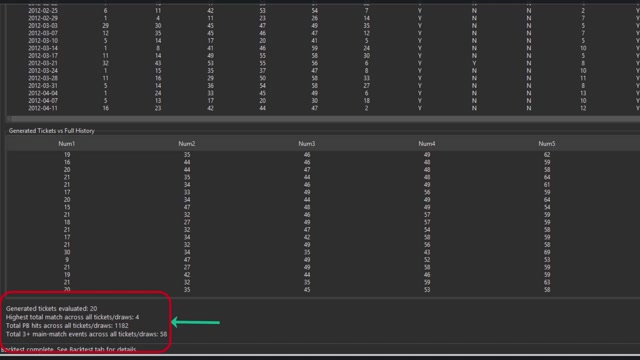Click Num5 value 54 in generated tickets
Viewport: 640px width, 360px height.
tap(547, 207)
